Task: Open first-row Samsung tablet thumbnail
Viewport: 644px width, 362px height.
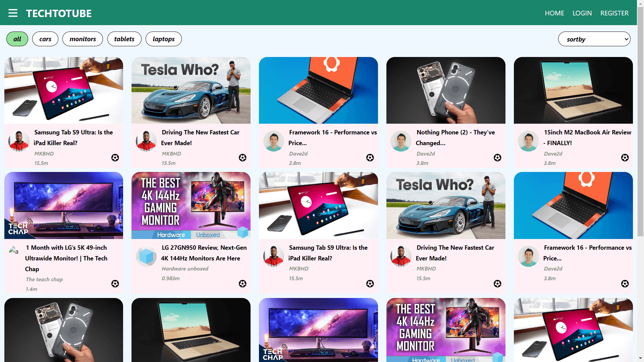Action: pyautogui.click(x=64, y=90)
